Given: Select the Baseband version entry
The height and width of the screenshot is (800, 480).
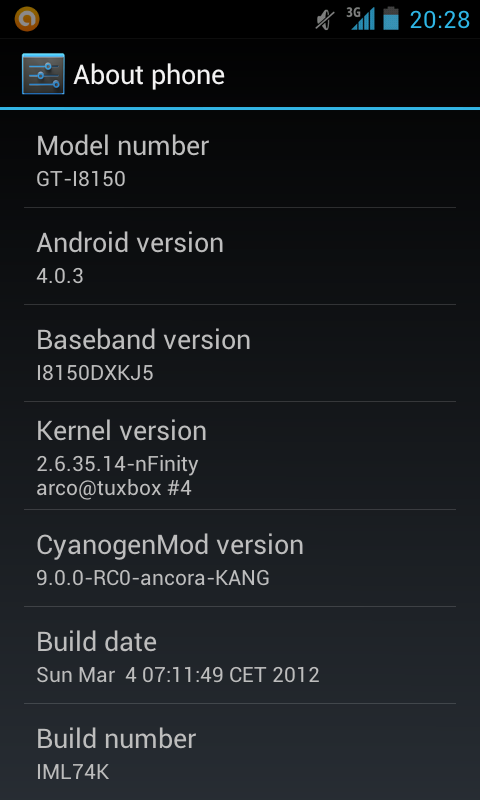Looking at the screenshot, I should (240, 353).
